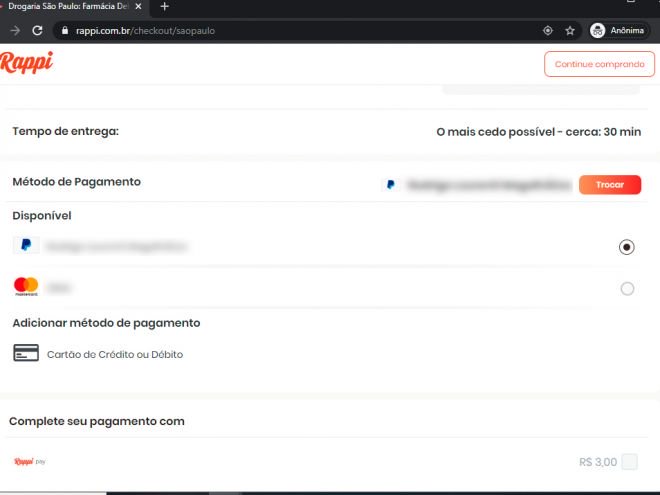
Task: Click the 'Método de Pagamento' heading
Action: pyautogui.click(x=77, y=182)
